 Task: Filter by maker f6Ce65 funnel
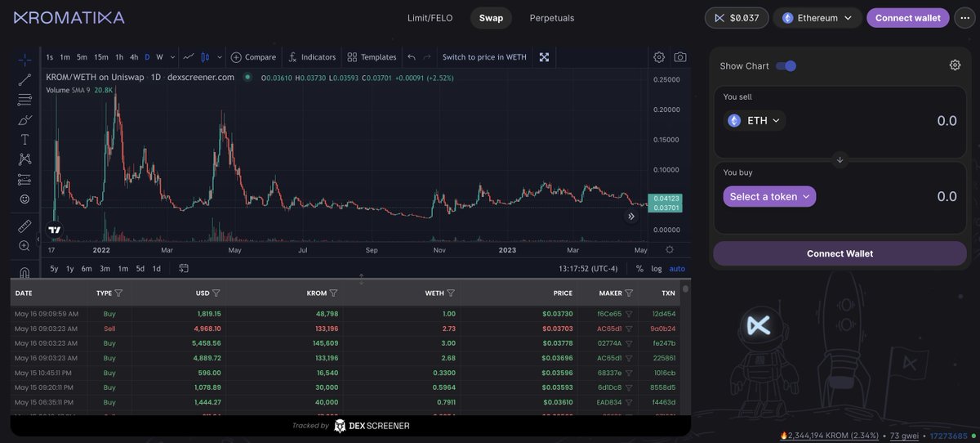coord(629,314)
